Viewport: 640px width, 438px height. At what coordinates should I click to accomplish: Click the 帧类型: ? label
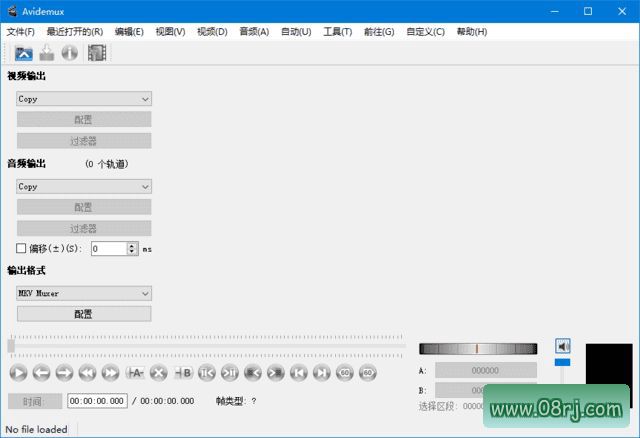tap(236, 401)
